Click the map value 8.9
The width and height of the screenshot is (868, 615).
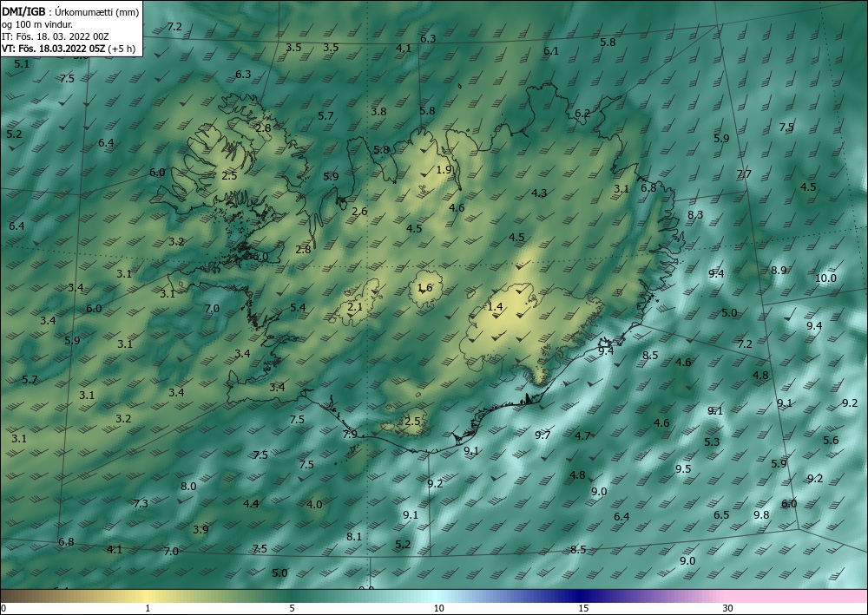pos(779,271)
